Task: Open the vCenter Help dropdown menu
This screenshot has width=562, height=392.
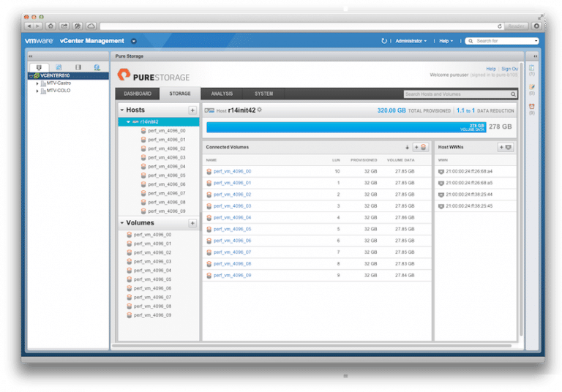Action: (x=446, y=41)
